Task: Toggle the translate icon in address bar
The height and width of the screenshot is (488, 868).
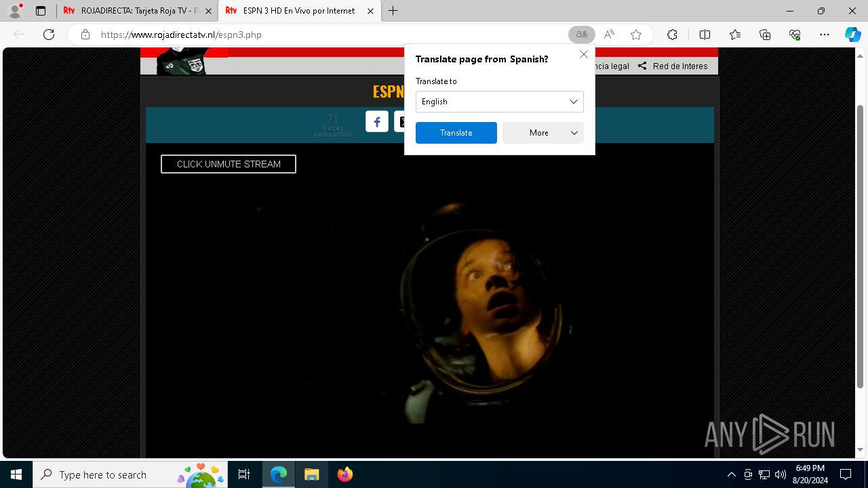Action: tap(581, 35)
